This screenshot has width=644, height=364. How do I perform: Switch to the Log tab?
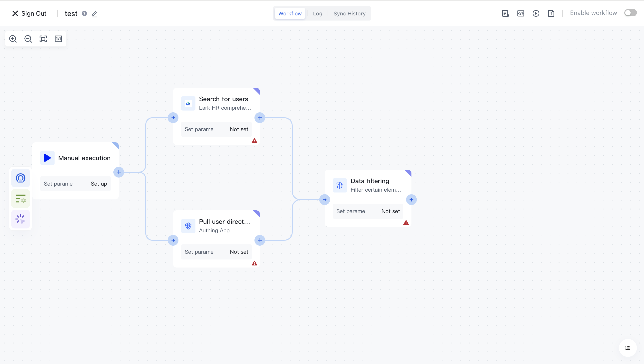[317, 13]
